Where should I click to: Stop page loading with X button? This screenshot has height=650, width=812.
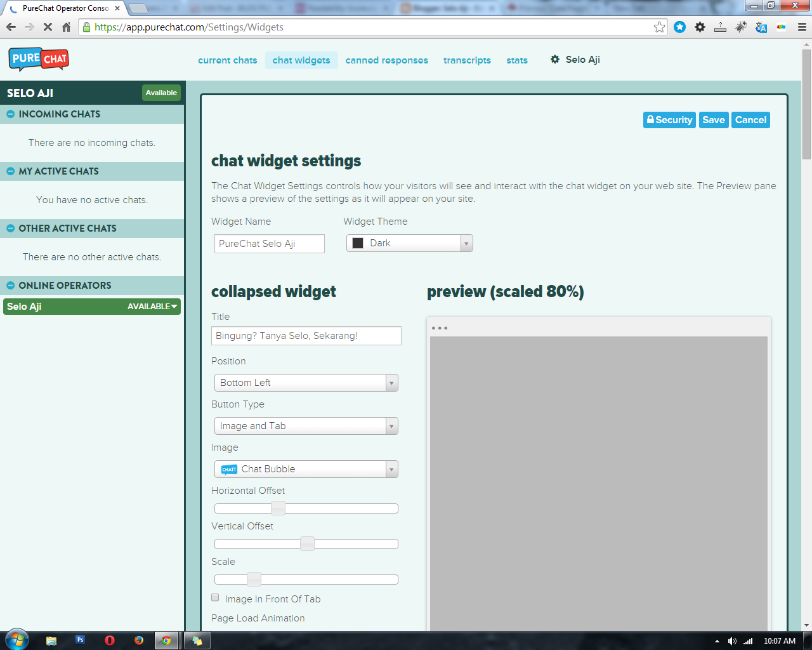point(48,27)
